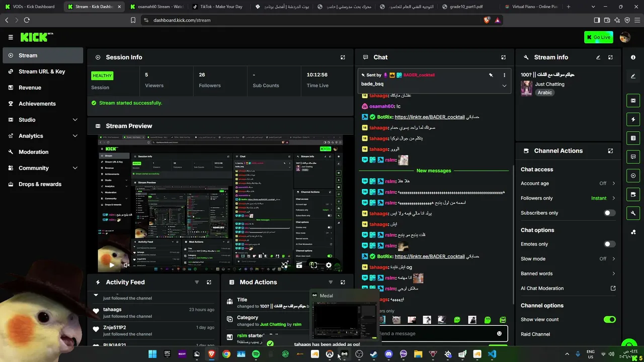Filter the Mod Actions list
This screenshot has width=644, height=362.
[x=331, y=283]
